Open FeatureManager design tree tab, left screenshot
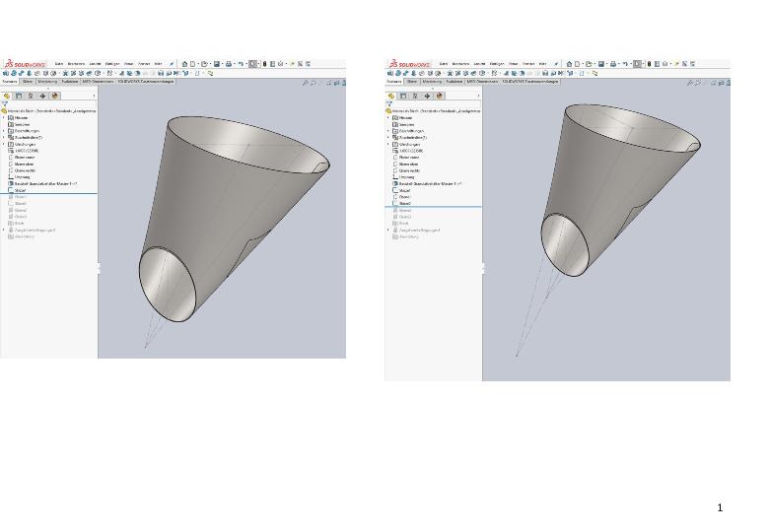This screenshot has width=769, height=532. 7,96
